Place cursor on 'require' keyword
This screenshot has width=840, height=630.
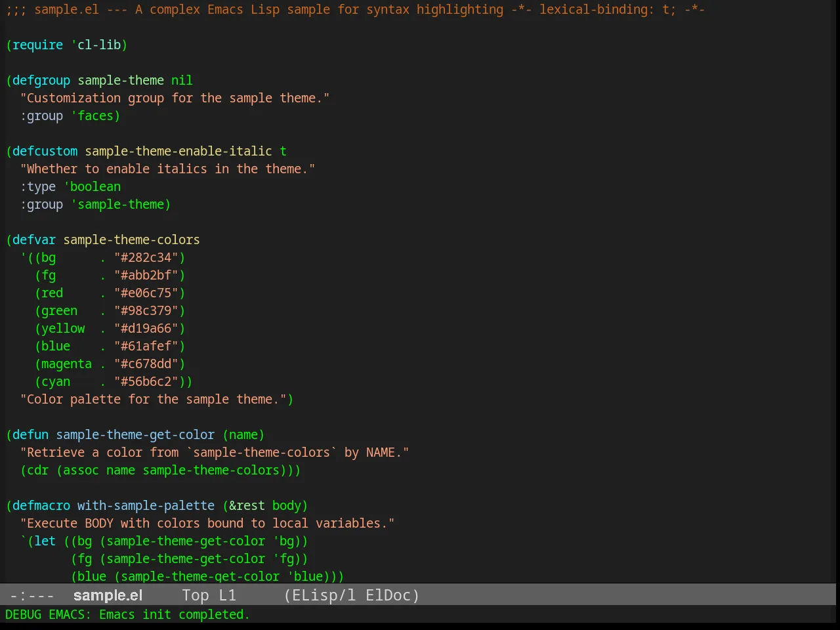[x=38, y=45]
